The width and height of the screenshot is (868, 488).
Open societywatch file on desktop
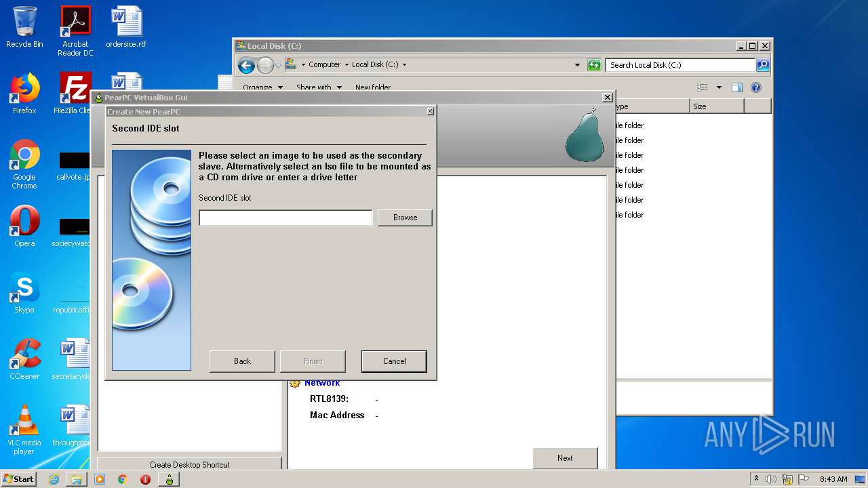72,233
